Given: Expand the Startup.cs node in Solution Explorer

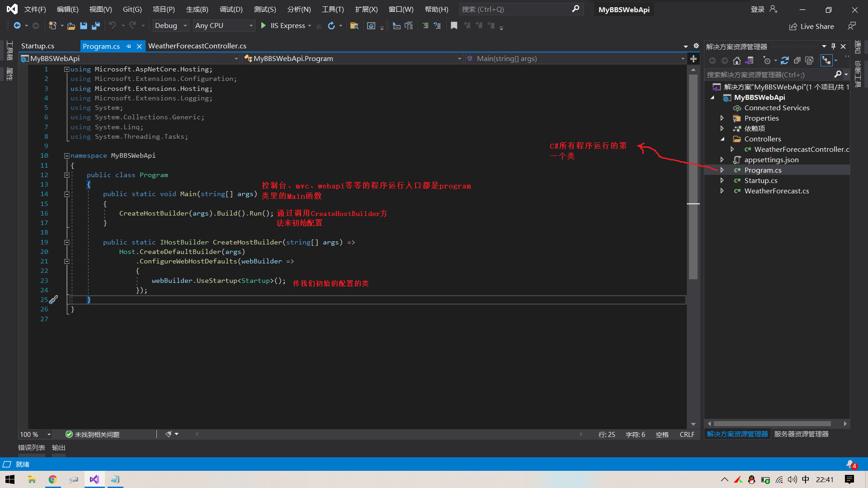Looking at the screenshot, I should pyautogui.click(x=722, y=180).
